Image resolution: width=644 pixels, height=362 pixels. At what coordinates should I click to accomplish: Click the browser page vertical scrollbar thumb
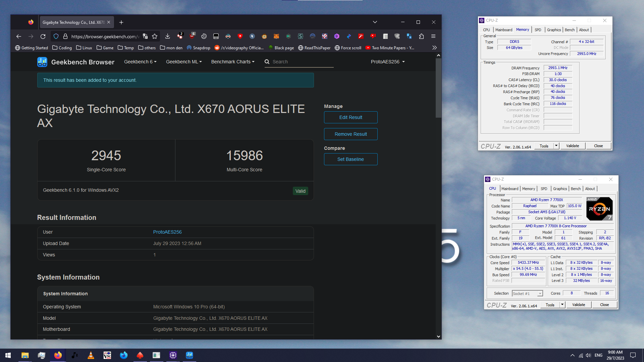point(438,88)
